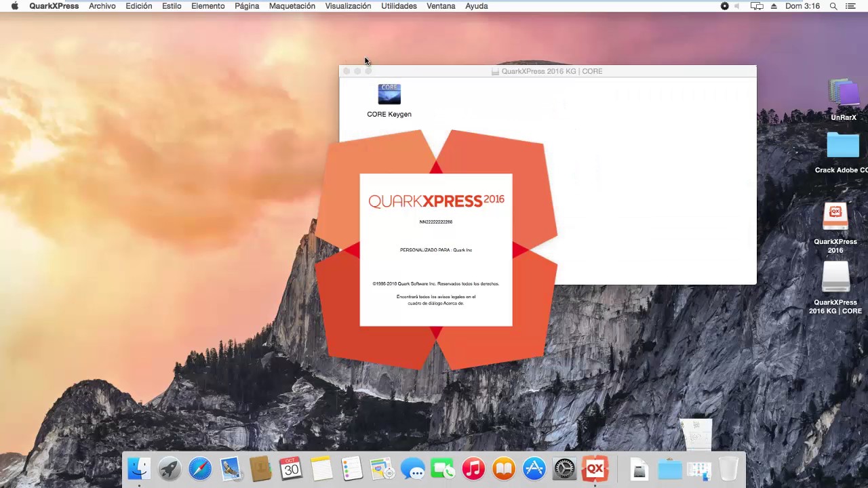Open Spotlight search magnifier
Image resolution: width=868 pixels, height=488 pixels.
[833, 6]
